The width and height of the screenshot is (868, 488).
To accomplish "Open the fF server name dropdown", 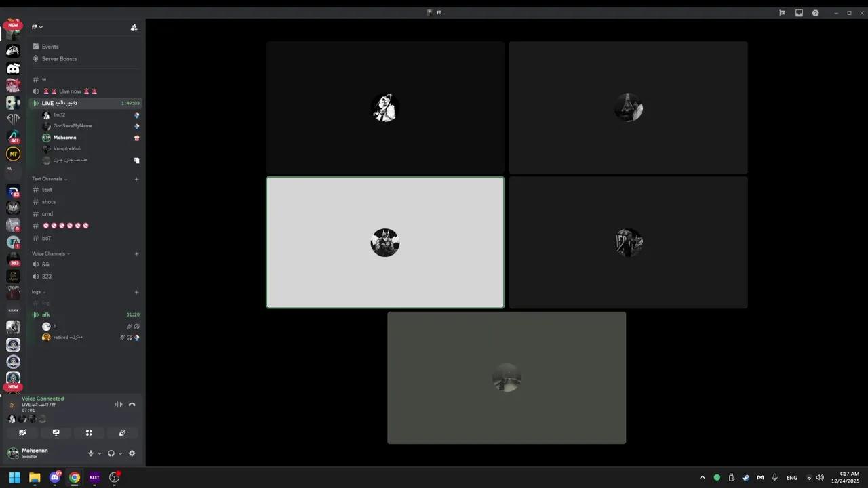I will pyautogui.click(x=37, y=27).
